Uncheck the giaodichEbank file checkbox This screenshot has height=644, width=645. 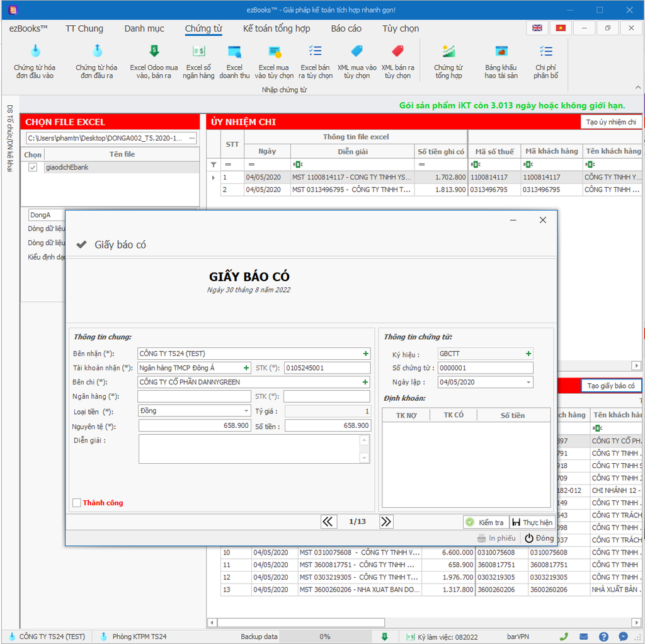pyautogui.click(x=33, y=167)
